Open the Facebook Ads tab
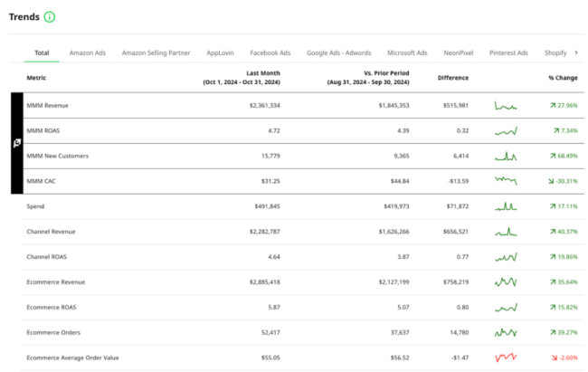588x372 pixels. (270, 53)
